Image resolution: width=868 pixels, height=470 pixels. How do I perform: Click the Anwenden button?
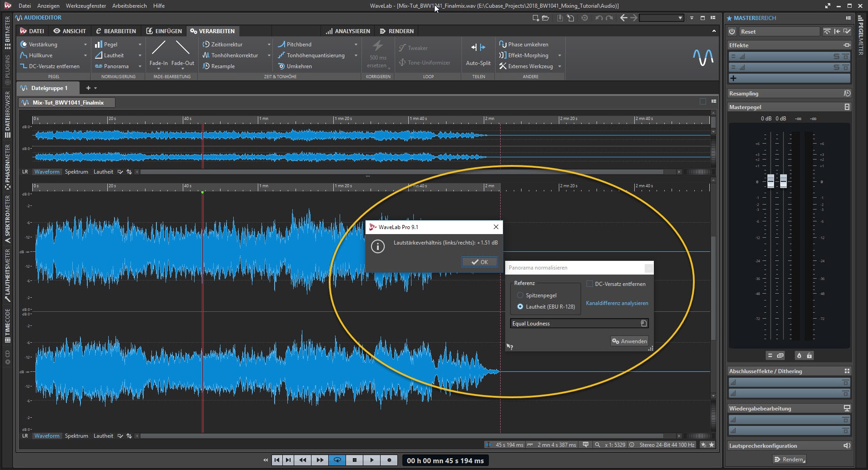coord(629,341)
